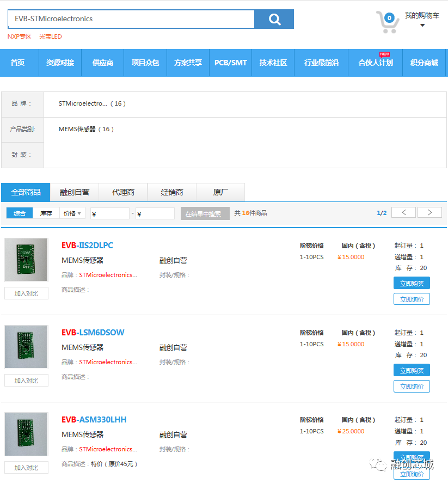Select the 全部商品 tab
The image size is (448, 484).
click(26, 192)
